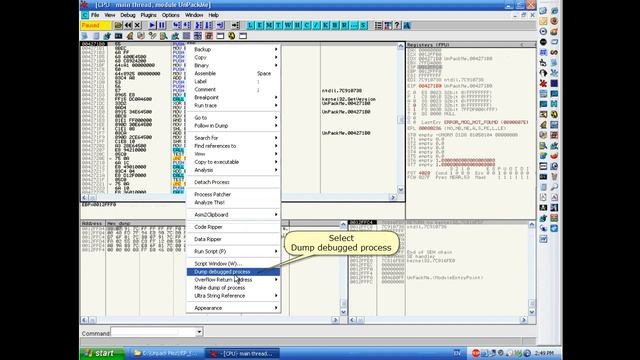Expand the Go to submenu
640x360 pixels.
(233, 118)
